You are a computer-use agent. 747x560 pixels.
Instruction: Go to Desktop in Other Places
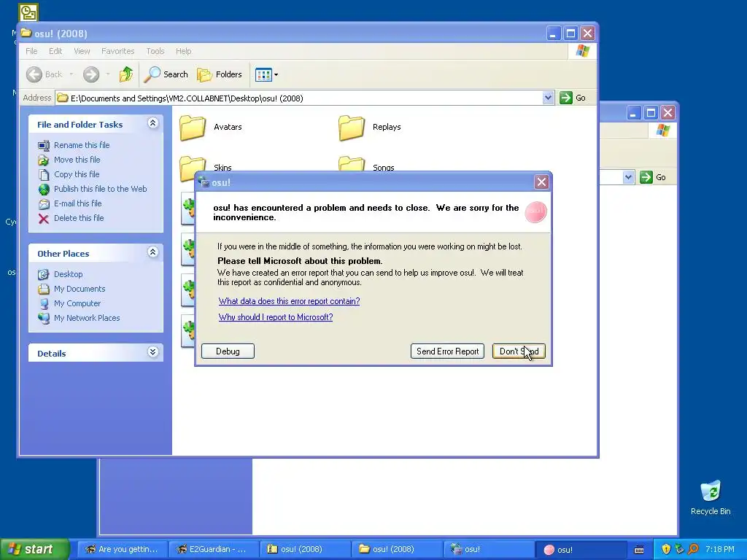tap(68, 274)
